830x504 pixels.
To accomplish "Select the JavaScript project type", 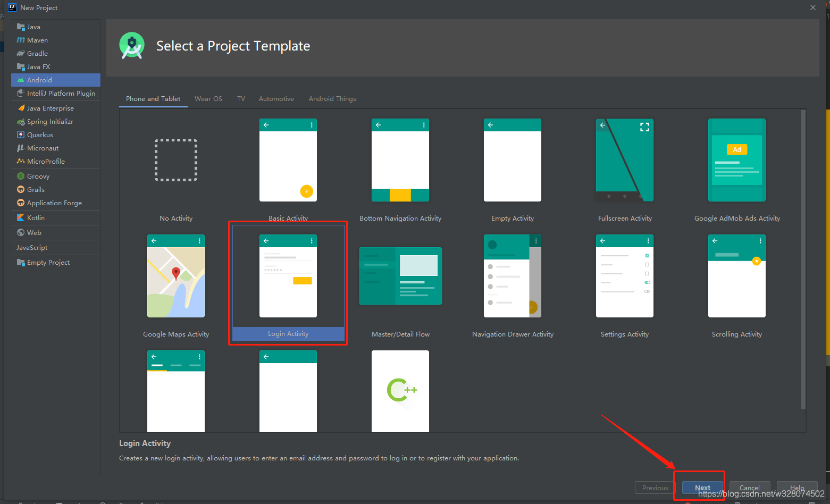I will tap(32, 248).
